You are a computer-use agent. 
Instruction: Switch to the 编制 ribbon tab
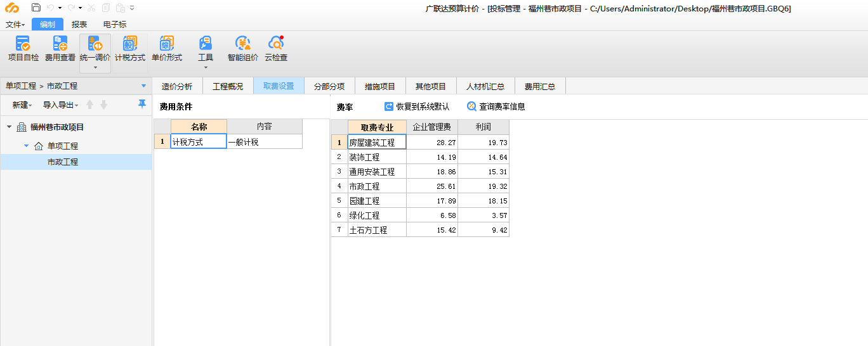point(48,25)
